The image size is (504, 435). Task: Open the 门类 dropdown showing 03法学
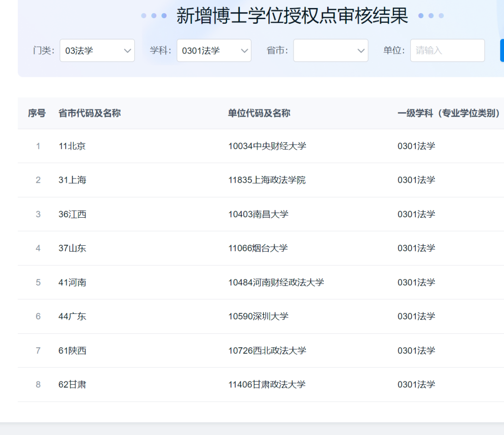[97, 50]
